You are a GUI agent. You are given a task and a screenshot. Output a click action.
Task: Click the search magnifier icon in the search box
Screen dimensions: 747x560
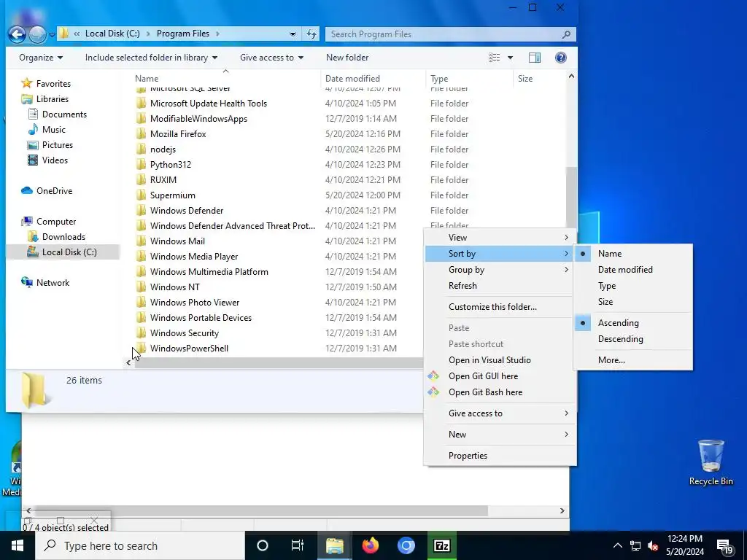click(566, 34)
